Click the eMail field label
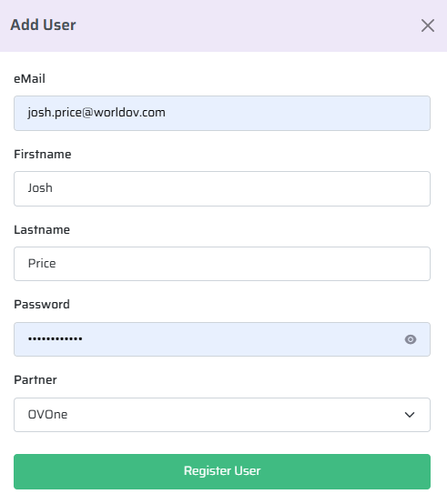The height and width of the screenshot is (504, 447). tap(29, 79)
